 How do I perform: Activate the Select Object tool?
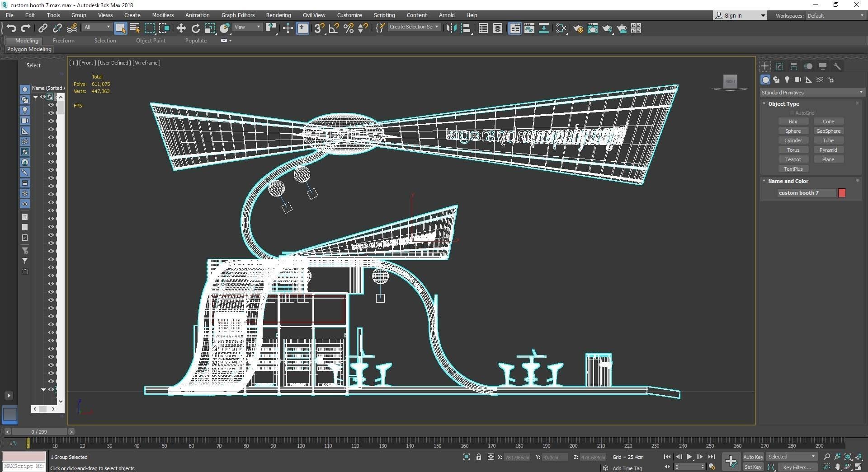point(120,28)
